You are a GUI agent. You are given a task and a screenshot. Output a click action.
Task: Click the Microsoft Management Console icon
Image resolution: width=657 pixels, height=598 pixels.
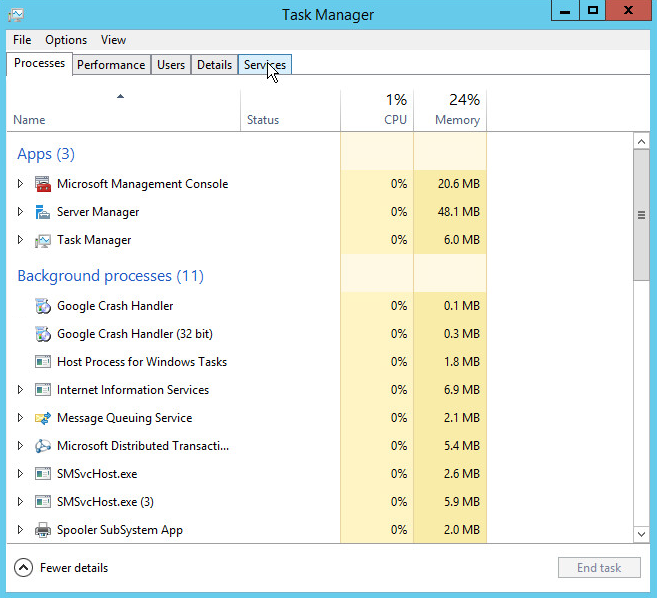coord(42,184)
